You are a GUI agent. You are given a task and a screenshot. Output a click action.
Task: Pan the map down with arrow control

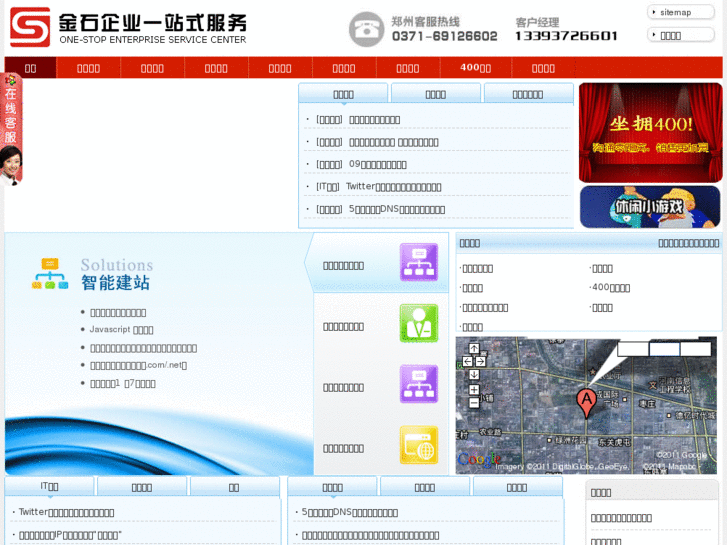(x=474, y=374)
